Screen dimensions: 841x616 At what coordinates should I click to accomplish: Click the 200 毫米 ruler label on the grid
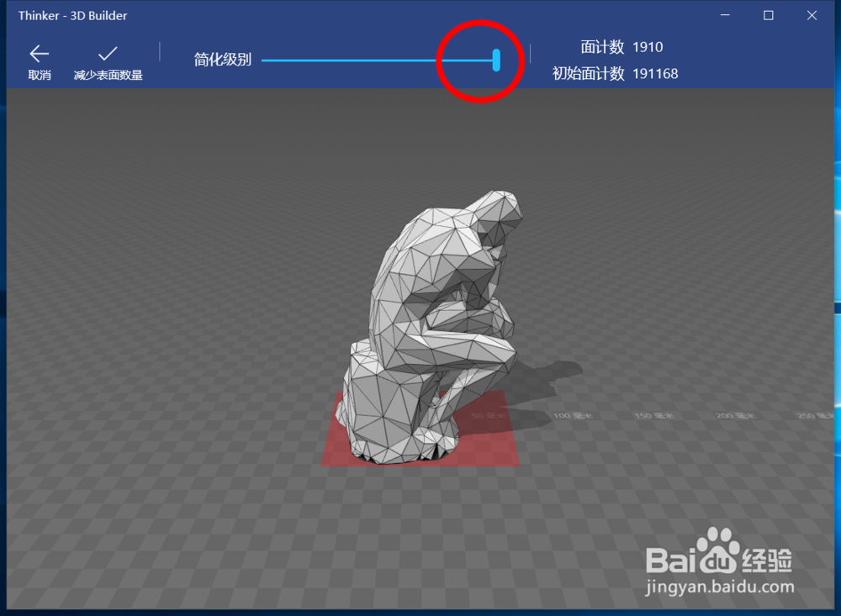pyautogui.click(x=735, y=415)
